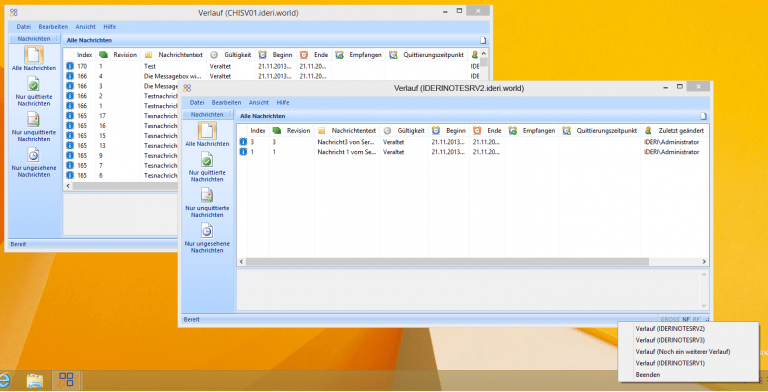Select 'Nachricht3 von Ser...' message text
The width and height of the screenshot is (768, 392).
click(346, 142)
